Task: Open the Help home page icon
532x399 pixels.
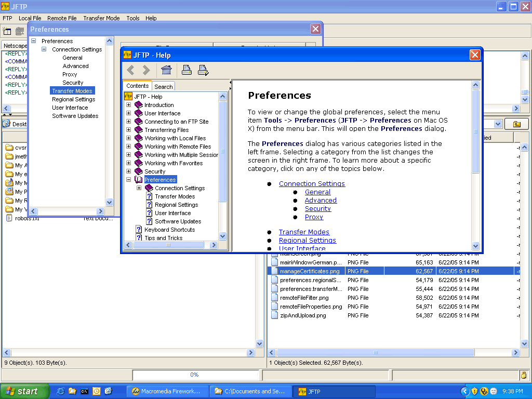Action: pyautogui.click(x=166, y=70)
